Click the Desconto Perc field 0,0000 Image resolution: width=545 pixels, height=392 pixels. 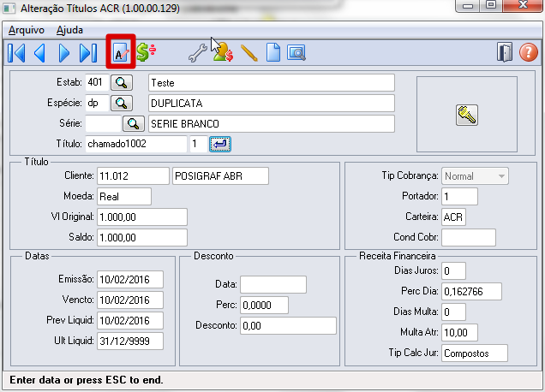tap(264, 306)
